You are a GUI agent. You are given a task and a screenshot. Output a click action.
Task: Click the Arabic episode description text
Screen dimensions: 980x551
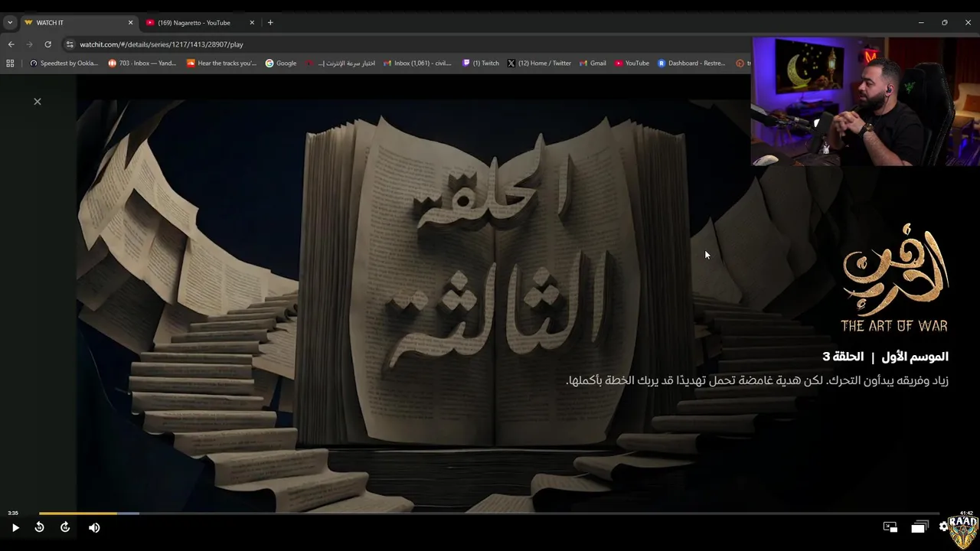757,380
